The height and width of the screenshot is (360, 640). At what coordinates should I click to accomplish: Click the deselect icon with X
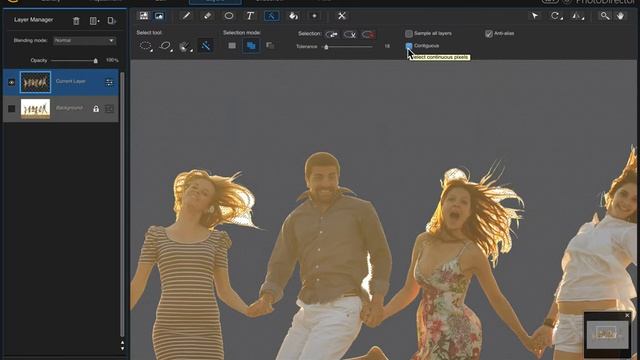click(x=350, y=34)
